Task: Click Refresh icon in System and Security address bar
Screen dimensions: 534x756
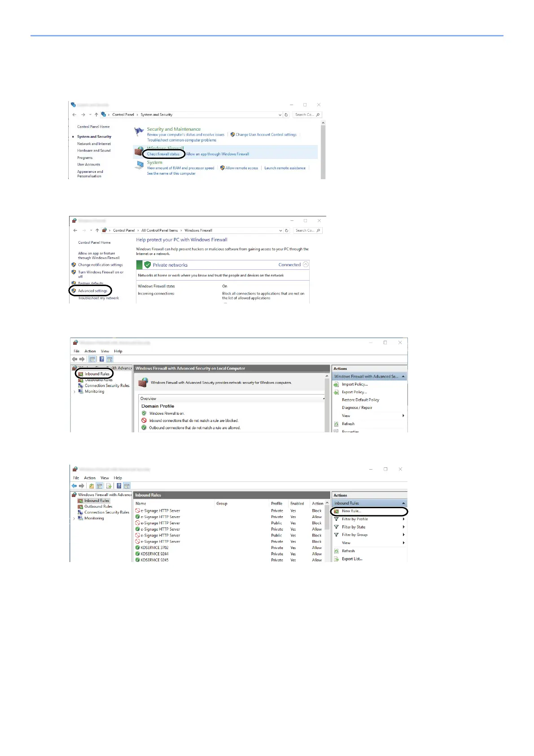Action: pos(286,114)
